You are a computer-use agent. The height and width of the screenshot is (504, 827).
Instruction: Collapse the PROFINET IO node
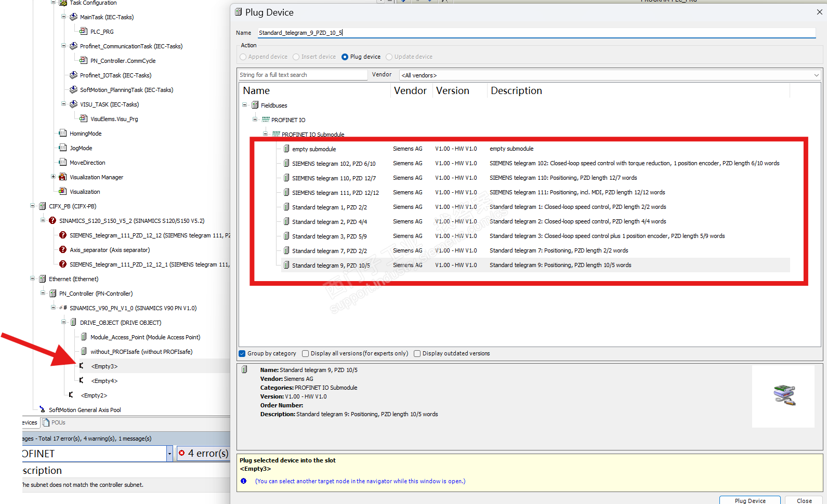pyautogui.click(x=255, y=120)
